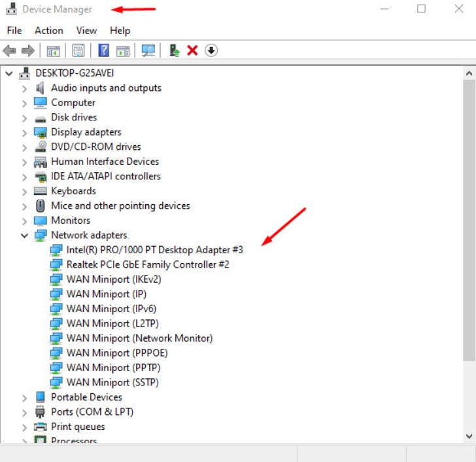
Task: Click the Device Manager title bar icon
Action: (12, 9)
